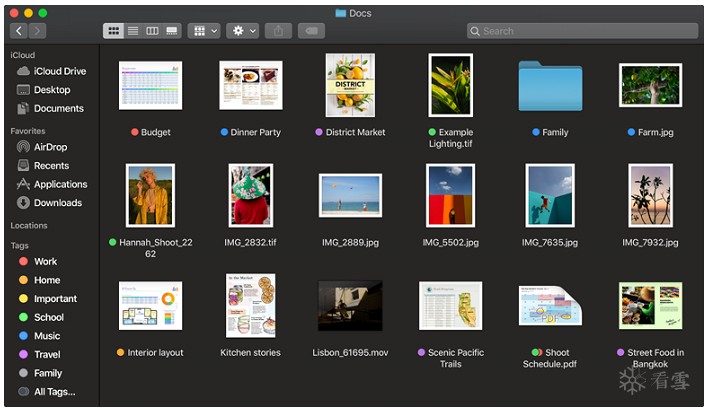Click the iCloud section header

pos(23,55)
